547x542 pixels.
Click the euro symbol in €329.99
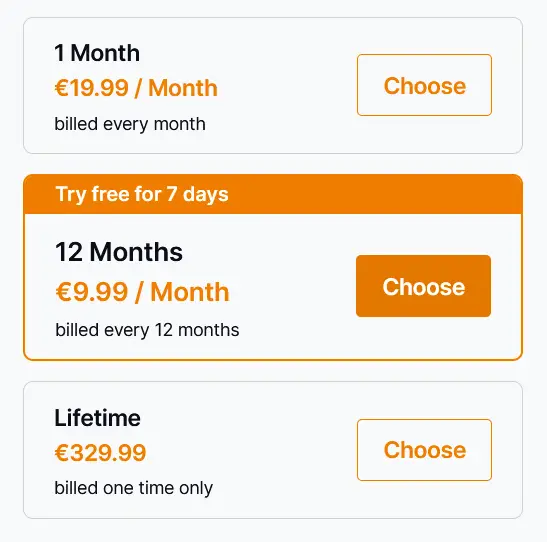[61, 453]
